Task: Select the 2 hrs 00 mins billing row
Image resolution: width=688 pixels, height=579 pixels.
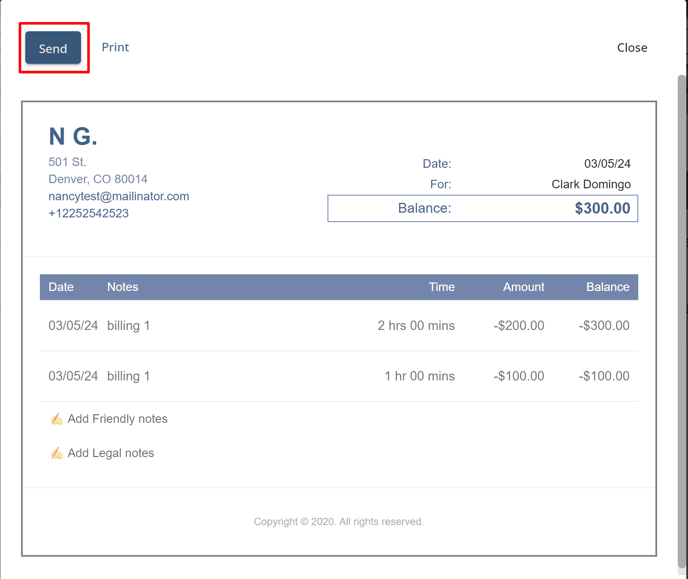Action: 339,325
